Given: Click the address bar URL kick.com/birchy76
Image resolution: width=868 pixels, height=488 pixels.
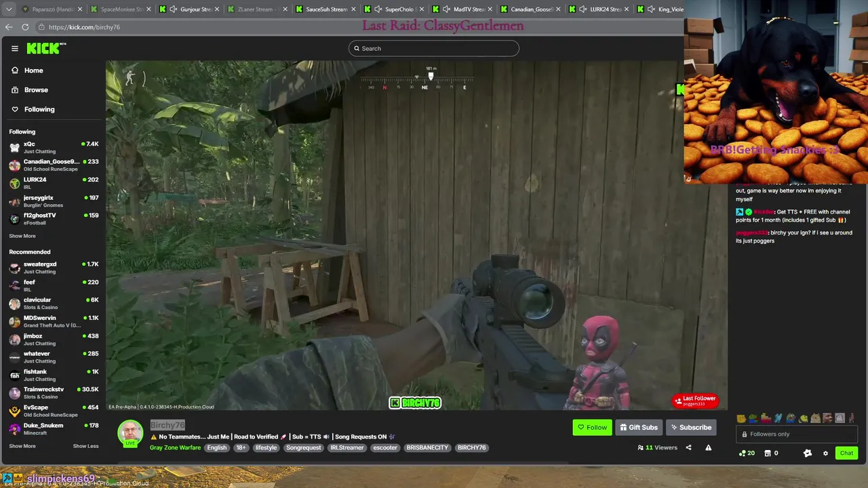Looking at the screenshot, I should click(x=84, y=27).
